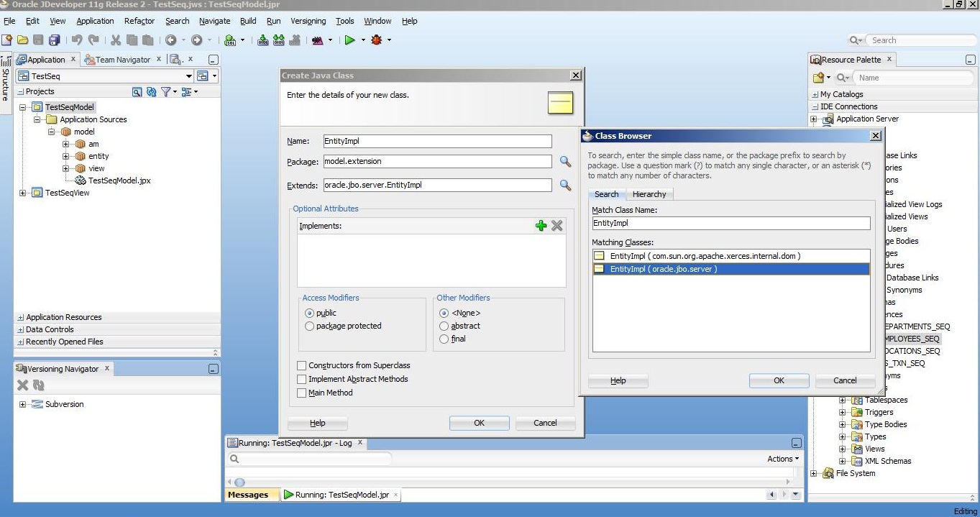Enable Implement Abstract Methods checkbox
The height and width of the screenshot is (517, 980).
click(301, 379)
